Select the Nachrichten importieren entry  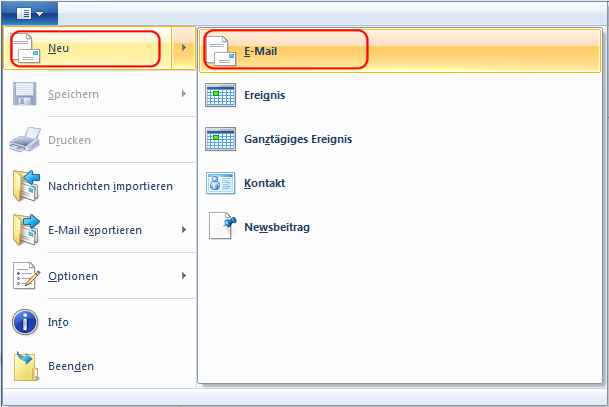[x=110, y=186]
